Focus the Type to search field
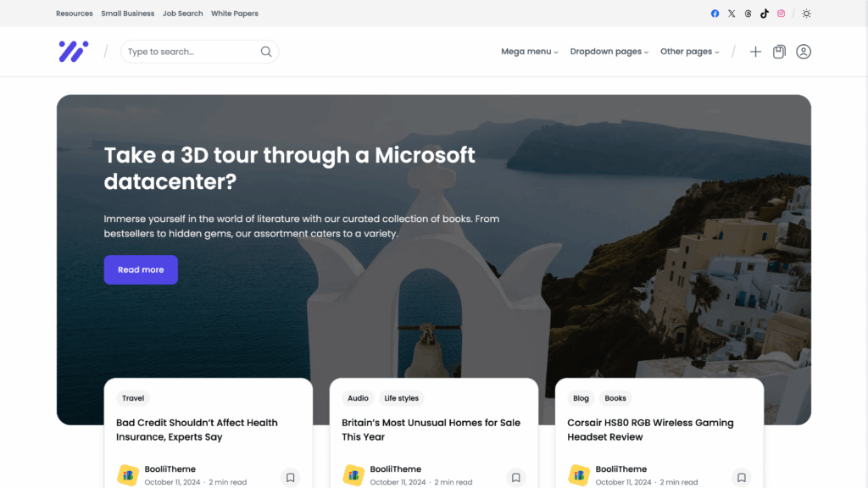The image size is (868, 488). [199, 52]
